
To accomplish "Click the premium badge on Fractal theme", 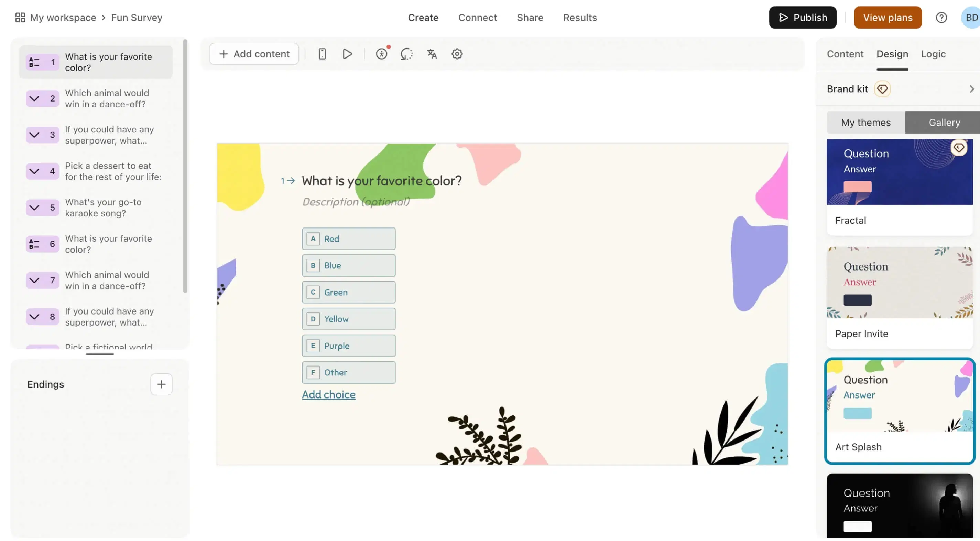I will pos(959,148).
